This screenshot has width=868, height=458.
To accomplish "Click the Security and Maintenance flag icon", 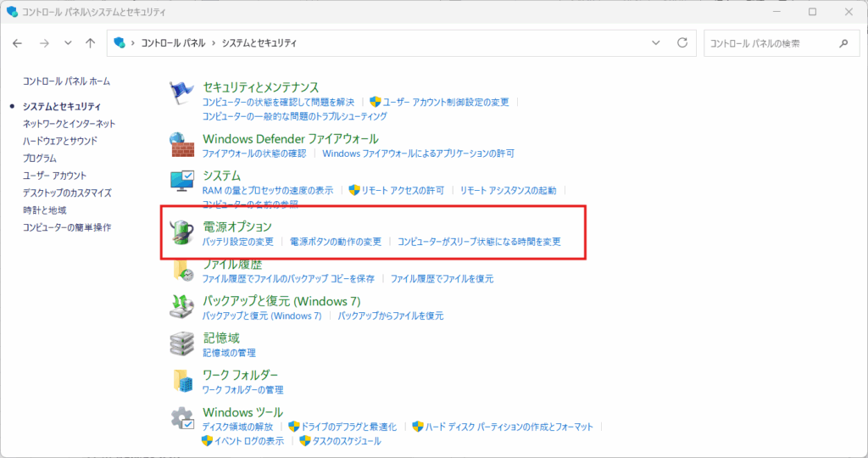I will click(181, 93).
